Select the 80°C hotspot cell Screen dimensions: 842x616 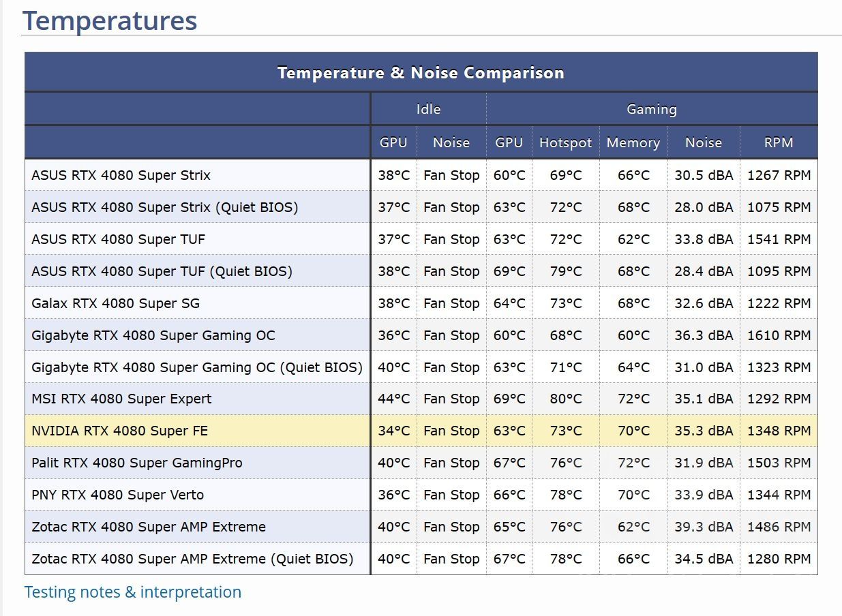click(566, 399)
